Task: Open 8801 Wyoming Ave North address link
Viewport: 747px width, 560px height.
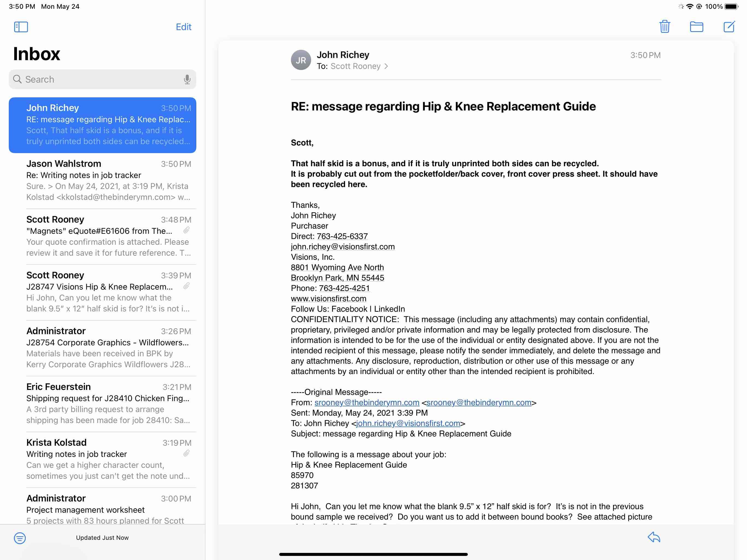Action: [x=337, y=267]
